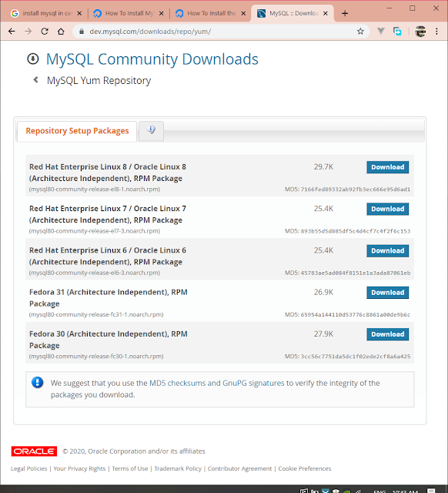Close the 'How To Install the' tab
448x493 pixels.
(x=243, y=13)
